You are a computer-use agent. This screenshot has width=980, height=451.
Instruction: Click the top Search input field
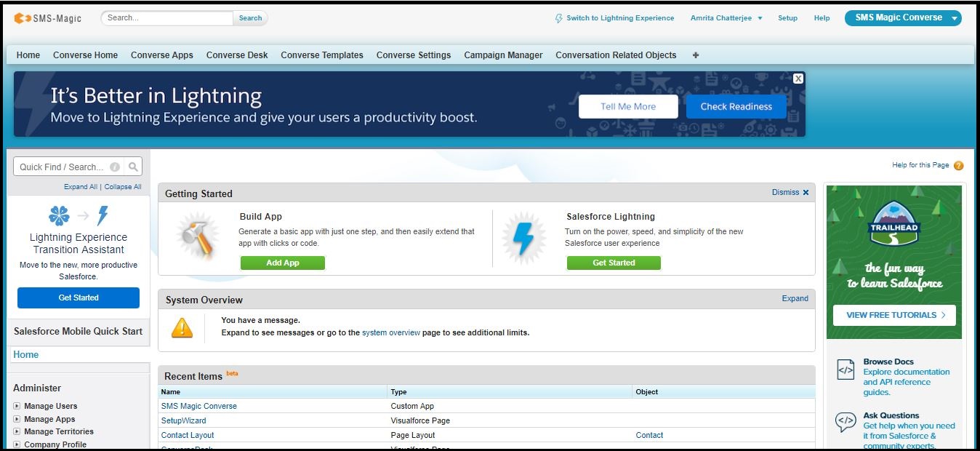tap(167, 18)
